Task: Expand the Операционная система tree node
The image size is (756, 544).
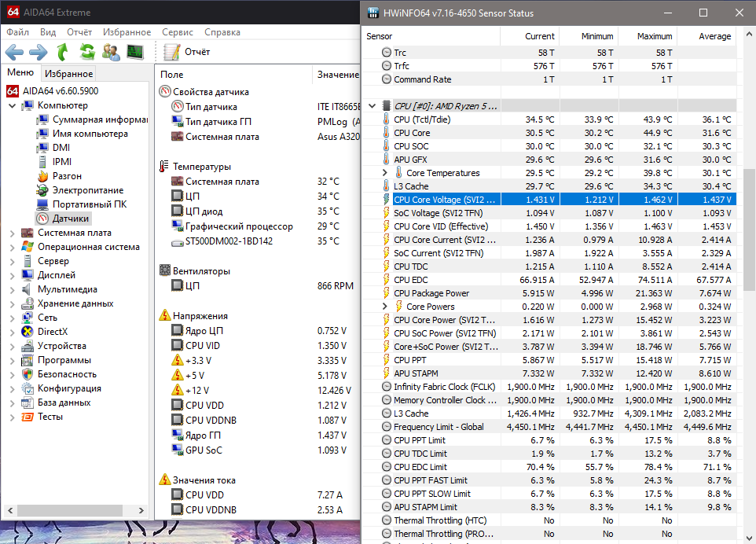Action: [13, 247]
